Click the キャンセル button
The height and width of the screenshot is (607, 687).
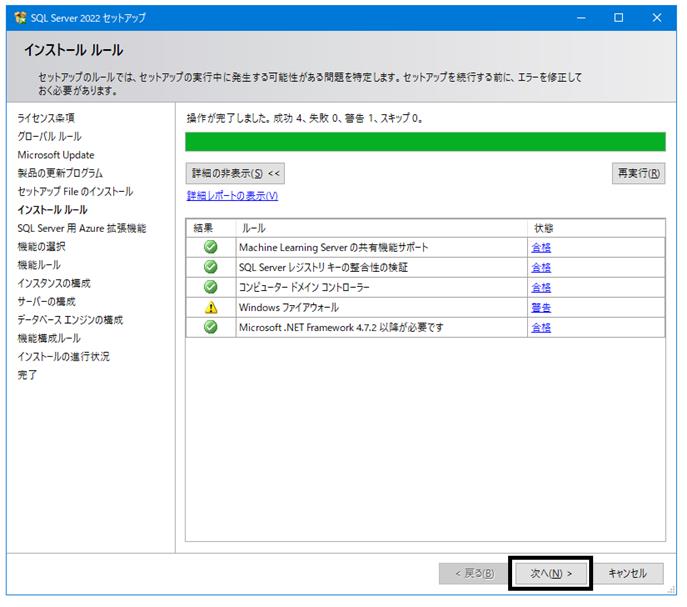pos(628,573)
